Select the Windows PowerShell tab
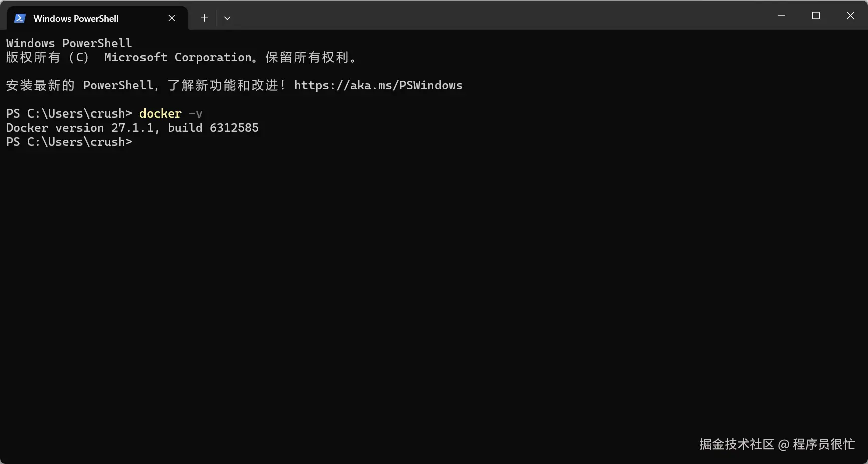Screen dimensions: 868x464 coord(76,18)
